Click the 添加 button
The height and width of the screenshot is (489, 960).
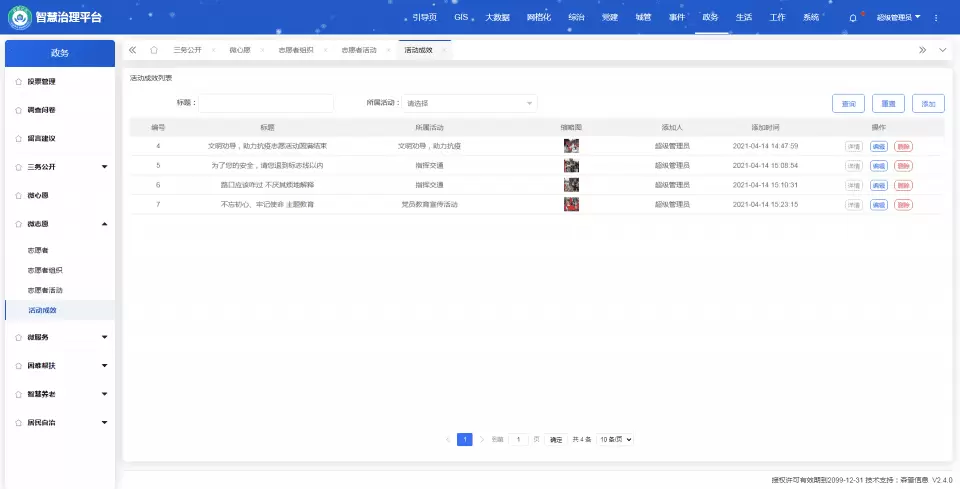click(x=928, y=103)
